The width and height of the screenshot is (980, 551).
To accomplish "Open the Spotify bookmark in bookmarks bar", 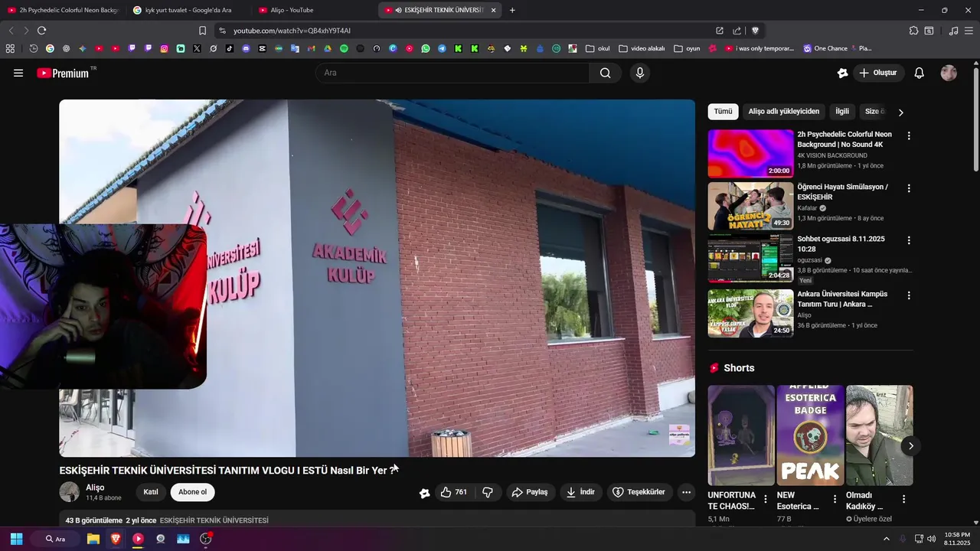I will 344,48.
